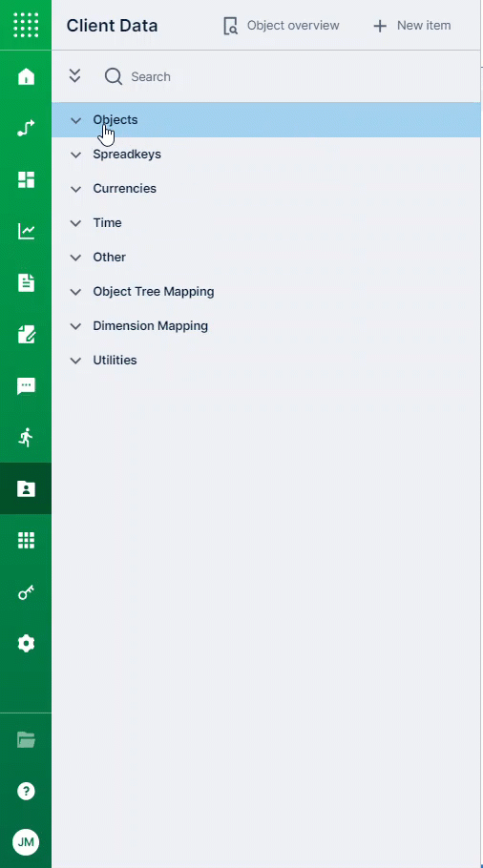Expand the Utilities section chevron
Viewport: 483px width, 868px height.
75,361
